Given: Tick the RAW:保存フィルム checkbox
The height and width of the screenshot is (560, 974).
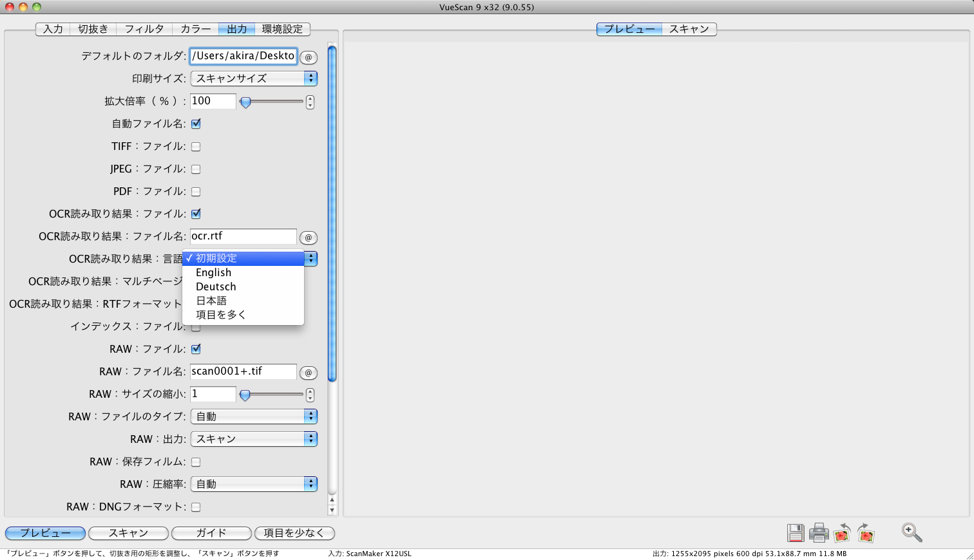Looking at the screenshot, I should click(196, 462).
